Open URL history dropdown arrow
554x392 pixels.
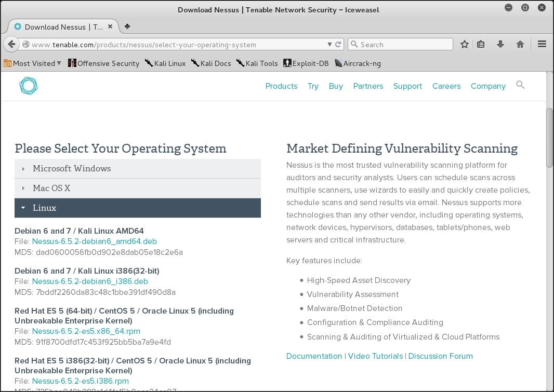tap(329, 45)
